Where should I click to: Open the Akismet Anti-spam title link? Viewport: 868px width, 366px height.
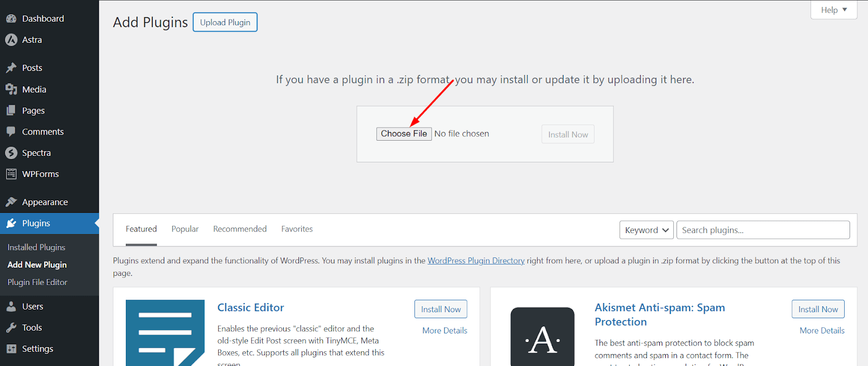660,314
